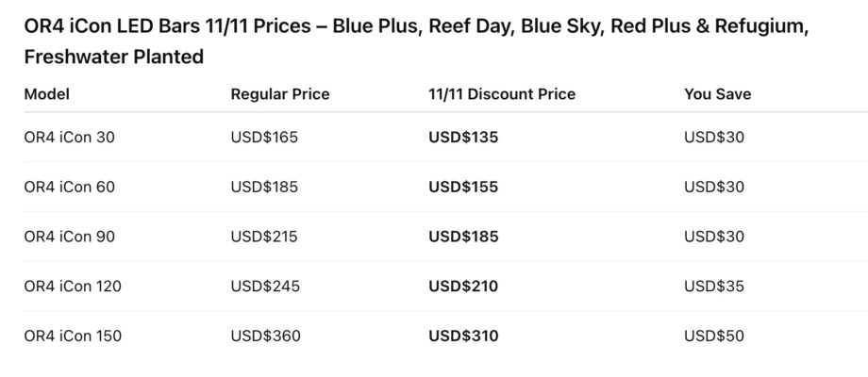This screenshot has width=868, height=377.
Task: Select the OR4 iCon 90 model cell
Action: tap(70, 237)
